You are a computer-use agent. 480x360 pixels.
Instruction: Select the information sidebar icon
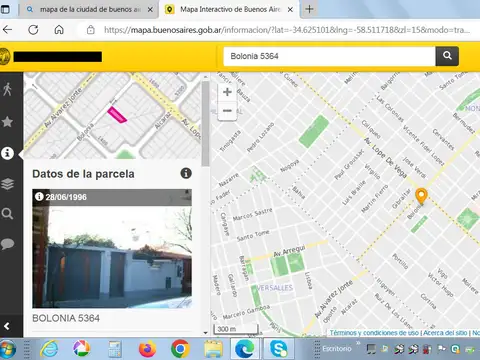pos(7,153)
